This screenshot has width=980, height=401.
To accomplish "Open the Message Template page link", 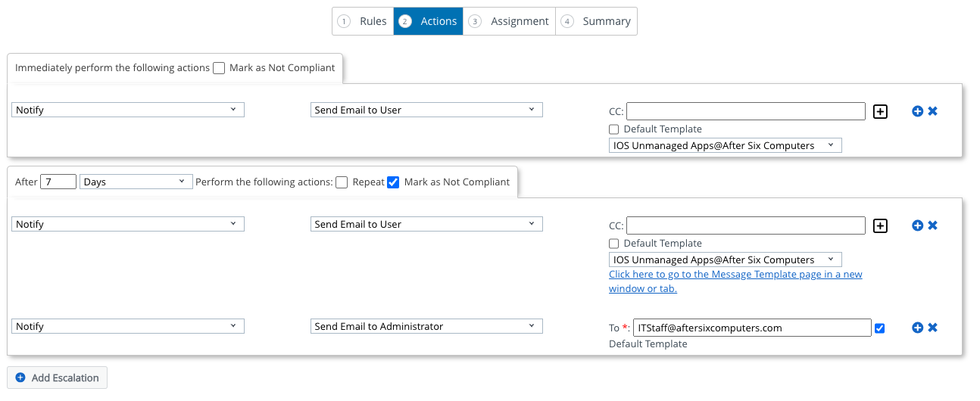I will (735, 281).
